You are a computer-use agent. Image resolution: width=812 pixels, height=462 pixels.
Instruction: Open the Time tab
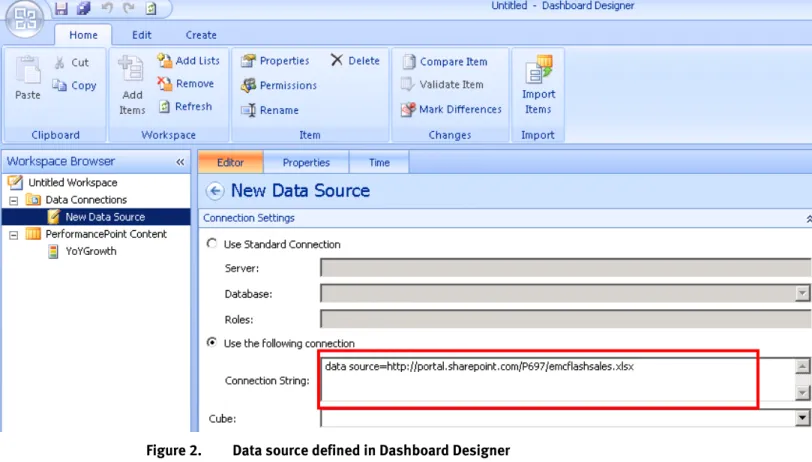point(379,162)
